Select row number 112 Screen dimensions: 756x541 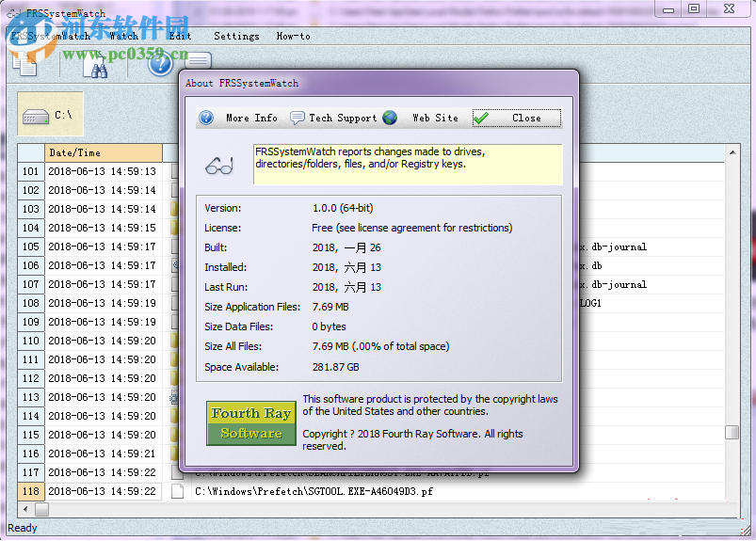pyautogui.click(x=31, y=378)
